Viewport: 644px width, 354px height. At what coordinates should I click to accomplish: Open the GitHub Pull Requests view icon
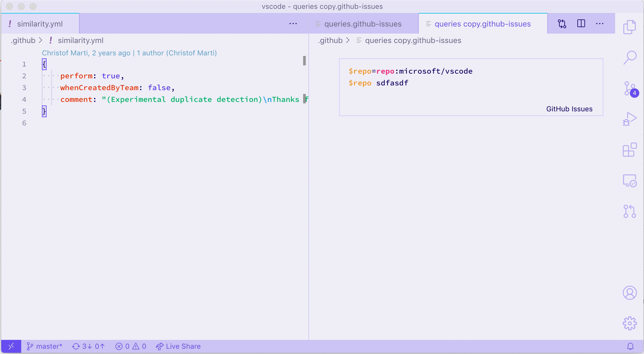pyautogui.click(x=630, y=211)
